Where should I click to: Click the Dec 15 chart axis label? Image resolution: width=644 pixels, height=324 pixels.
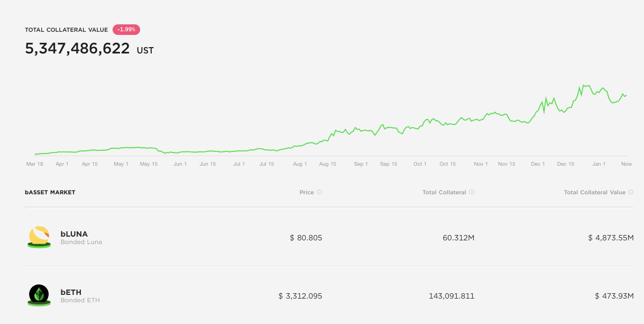(x=565, y=164)
